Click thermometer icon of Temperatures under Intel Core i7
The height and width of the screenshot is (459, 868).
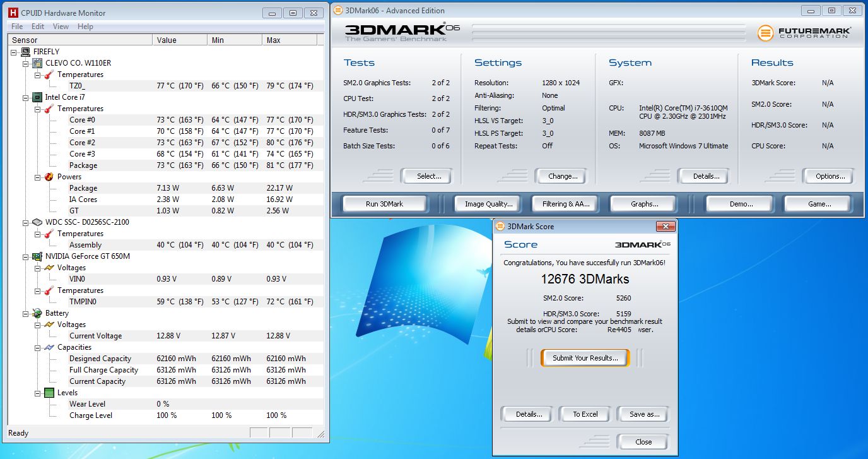coord(50,109)
